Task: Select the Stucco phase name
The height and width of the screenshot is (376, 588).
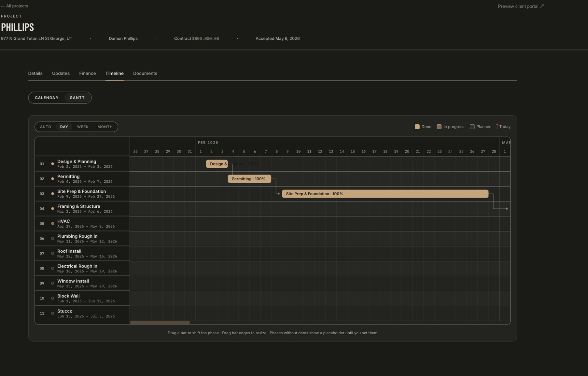Action: [x=65, y=311]
